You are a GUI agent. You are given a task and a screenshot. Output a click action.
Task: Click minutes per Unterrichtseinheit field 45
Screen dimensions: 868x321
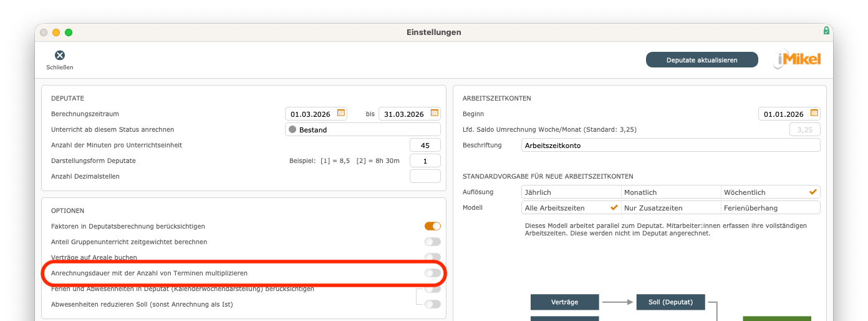tap(425, 145)
